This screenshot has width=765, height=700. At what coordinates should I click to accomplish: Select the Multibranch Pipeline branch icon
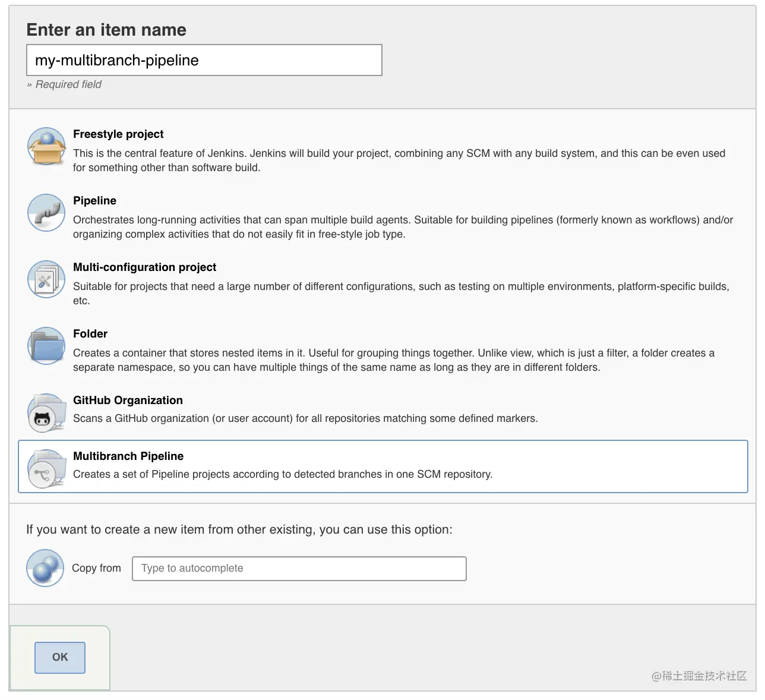pyautogui.click(x=46, y=468)
